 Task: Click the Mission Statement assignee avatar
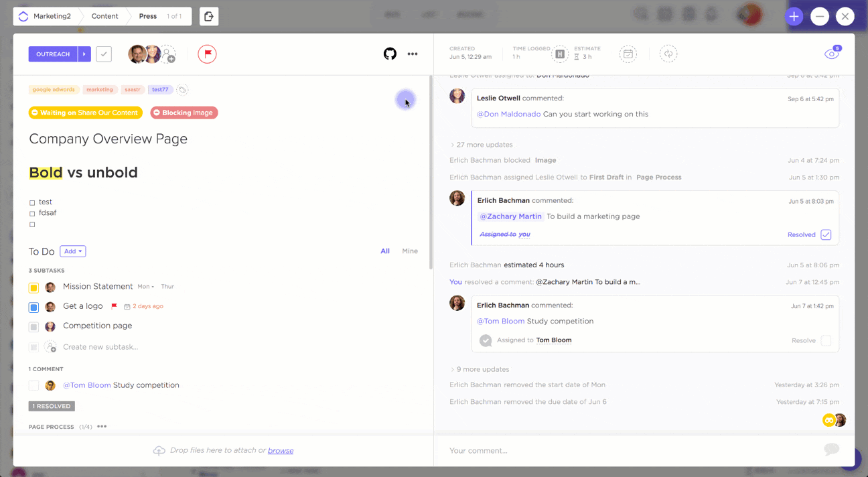(x=50, y=287)
